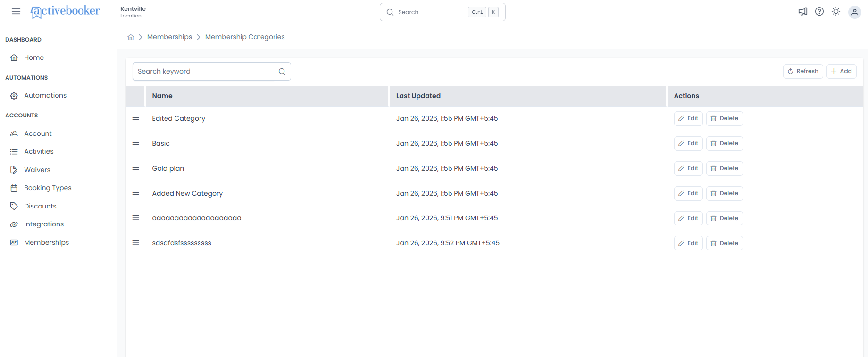Delete the Edited Category row
This screenshot has width=868, height=357.
click(724, 118)
